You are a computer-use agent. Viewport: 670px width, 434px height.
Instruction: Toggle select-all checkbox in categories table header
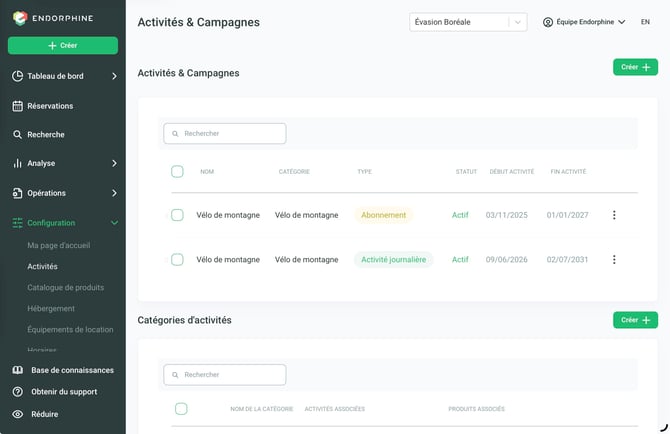tap(181, 409)
